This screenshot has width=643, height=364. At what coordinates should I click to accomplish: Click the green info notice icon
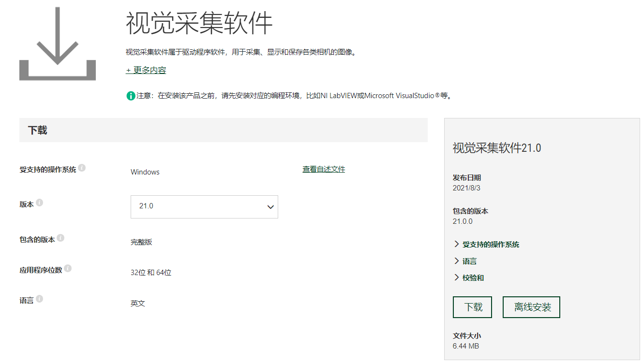131,96
